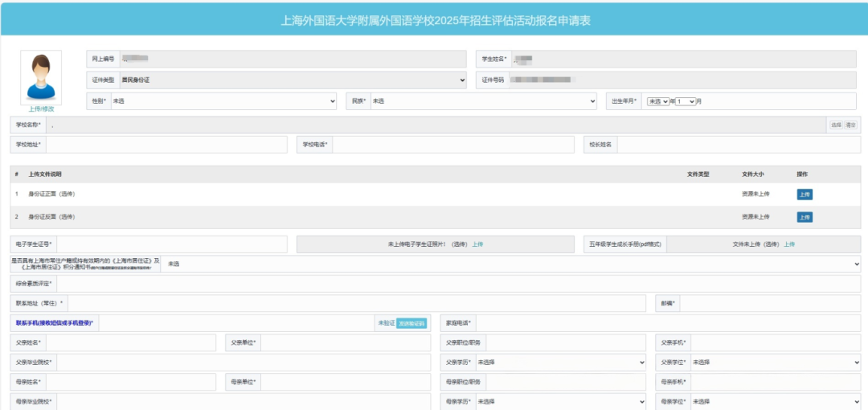The height and width of the screenshot is (410, 868).
Task: Open the 民族 dropdown list
Action: [482, 101]
